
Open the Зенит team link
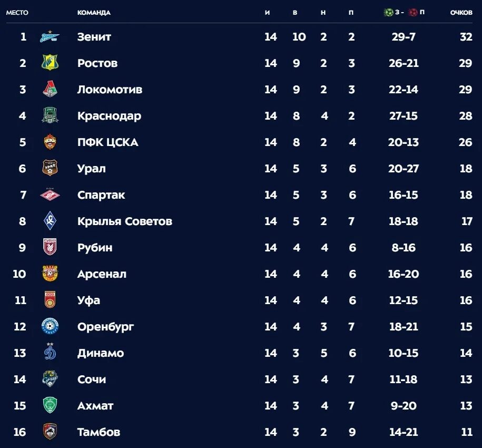[x=94, y=37]
